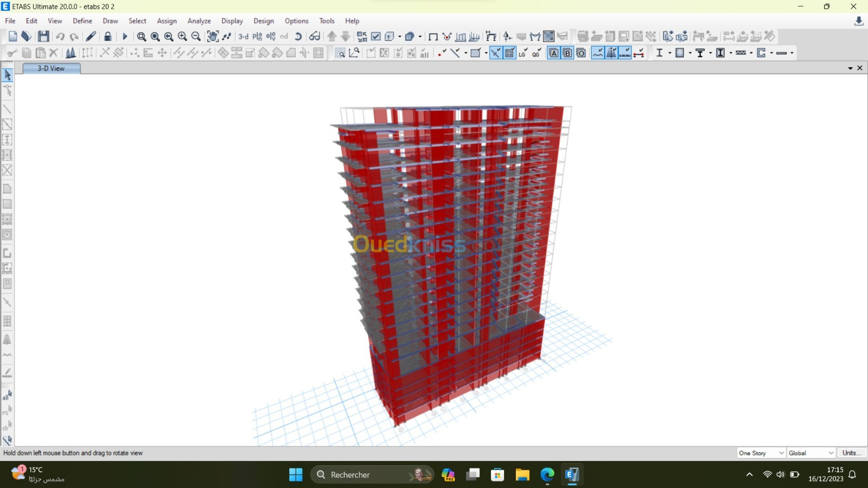Screen dimensions: 868x488
Task: Switch to the 3-d default view button
Action: tap(244, 36)
